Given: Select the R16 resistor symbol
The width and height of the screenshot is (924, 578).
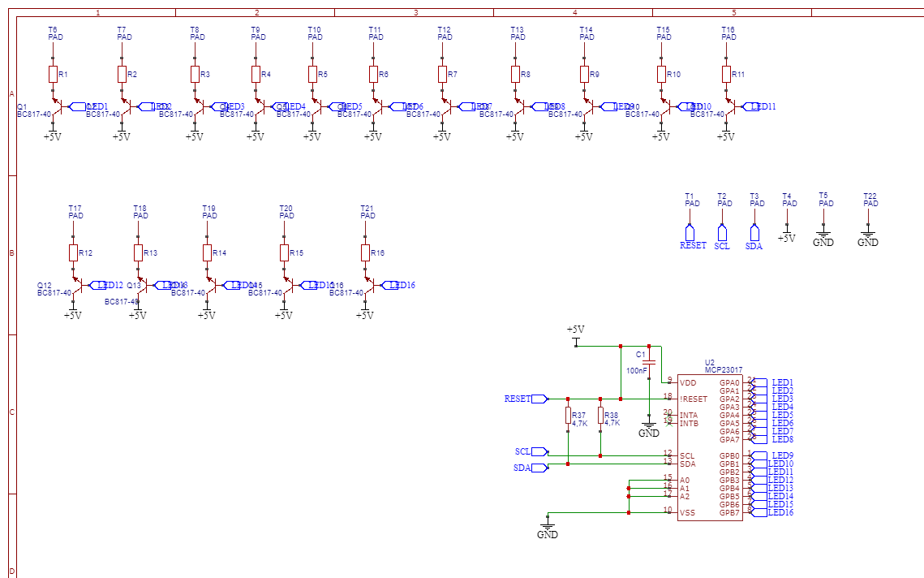Looking at the screenshot, I should coord(365,253).
